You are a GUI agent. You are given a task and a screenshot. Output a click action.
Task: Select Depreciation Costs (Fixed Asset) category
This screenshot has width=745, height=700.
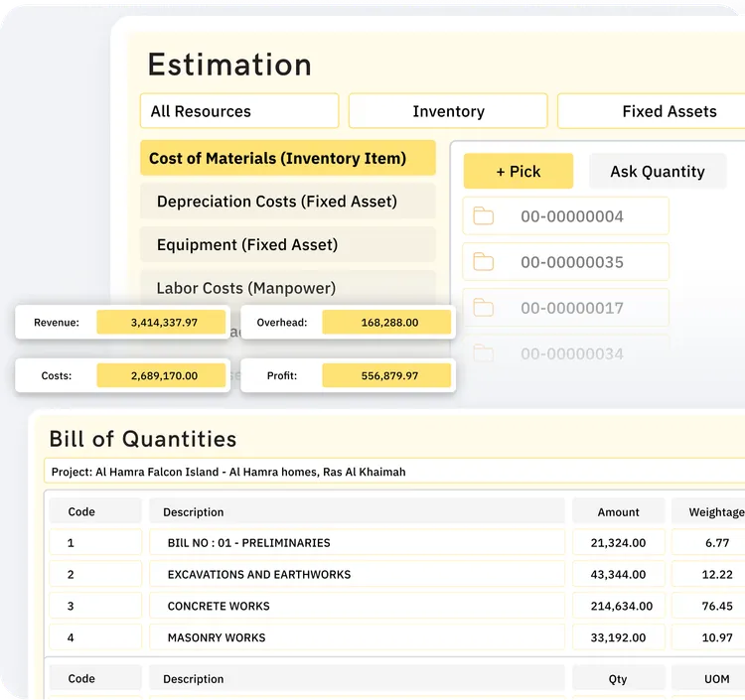288,202
